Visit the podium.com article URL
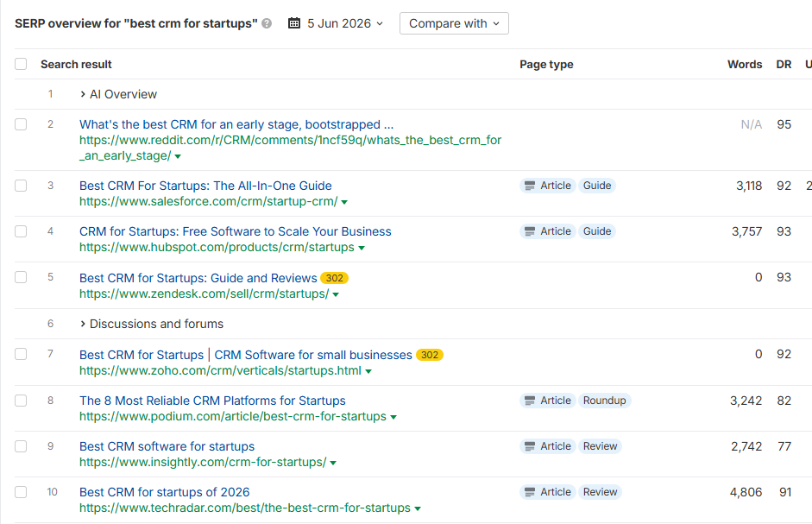Screen dimensions: 812x524 point(232,416)
